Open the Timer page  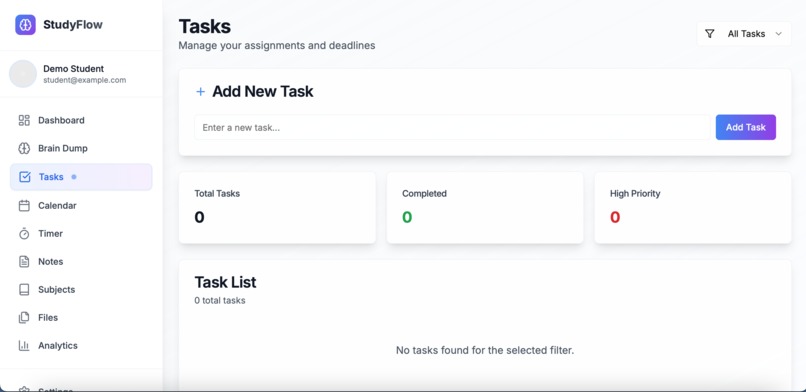click(x=81, y=234)
